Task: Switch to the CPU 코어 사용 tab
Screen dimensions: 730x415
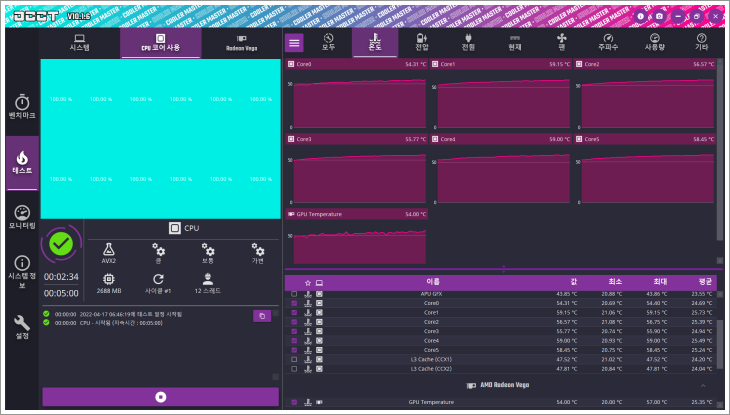Action: (161, 42)
